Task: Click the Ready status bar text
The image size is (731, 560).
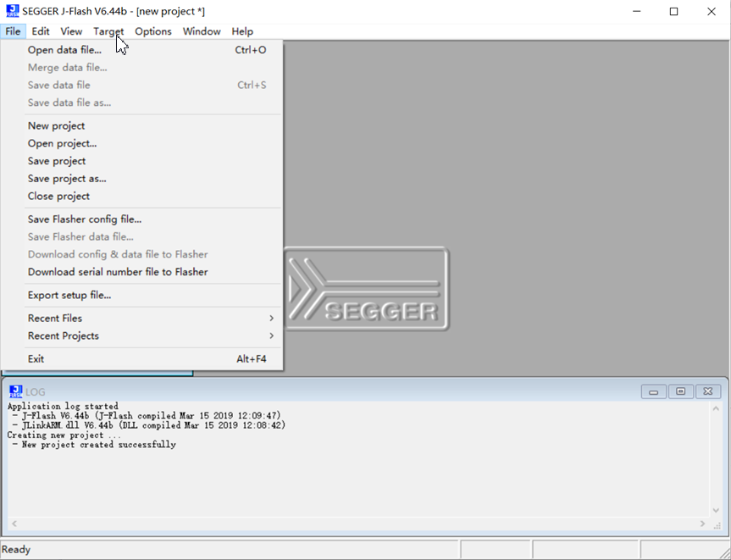Action: [15, 549]
